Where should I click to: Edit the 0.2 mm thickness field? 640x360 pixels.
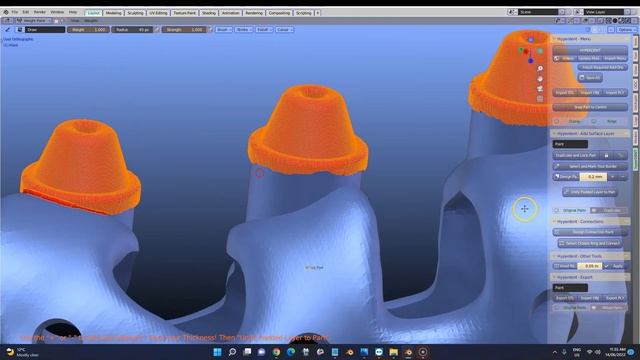pos(593,177)
